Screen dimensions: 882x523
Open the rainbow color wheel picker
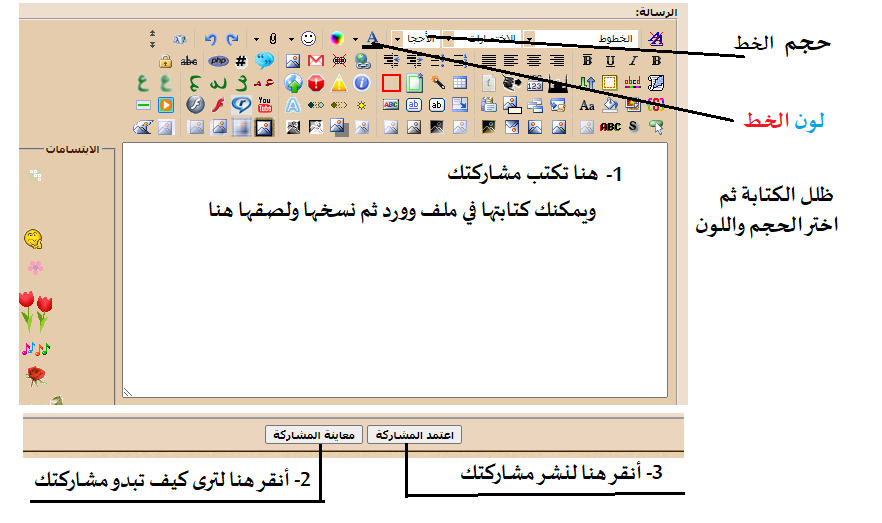click(337, 38)
